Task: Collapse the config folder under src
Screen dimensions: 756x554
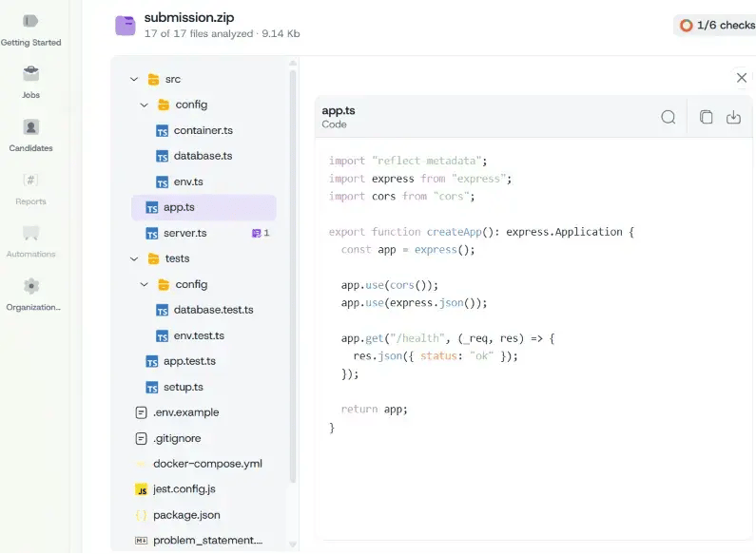Action: point(145,105)
